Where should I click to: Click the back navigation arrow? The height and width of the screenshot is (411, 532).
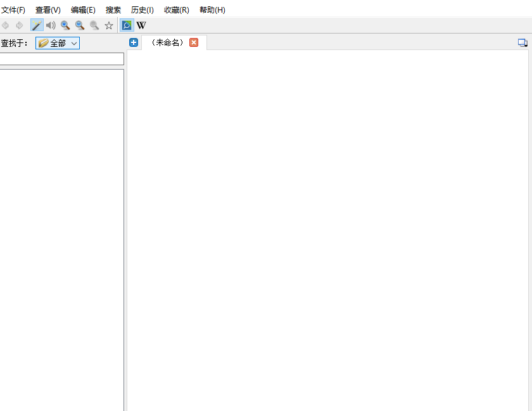coord(5,25)
